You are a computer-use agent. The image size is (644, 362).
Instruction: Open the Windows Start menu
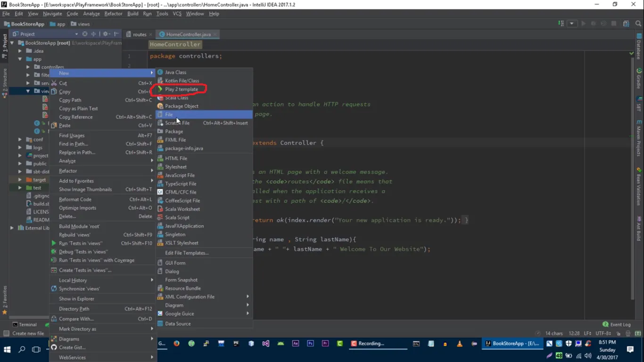pos(7,350)
